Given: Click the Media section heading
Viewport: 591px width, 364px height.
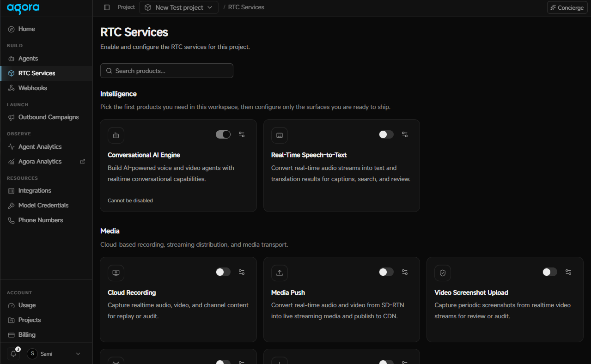Looking at the screenshot, I should (x=110, y=231).
